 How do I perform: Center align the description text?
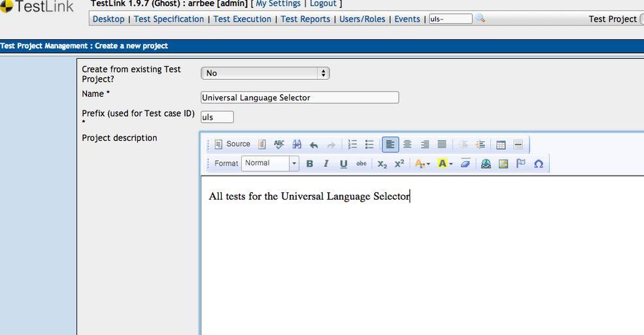[407, 145]
